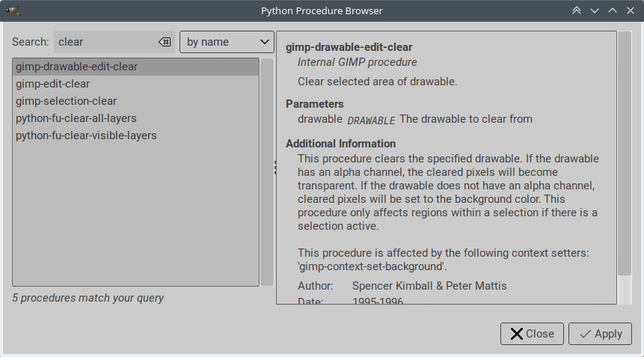Select python-fu-clear-all-layers procedure
The width and height of the screenshot is (644, 357).
click(x=76, y=118)
